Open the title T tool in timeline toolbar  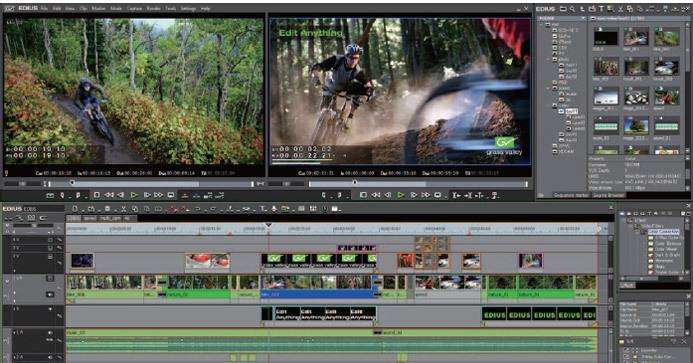(x=263, y=209)
